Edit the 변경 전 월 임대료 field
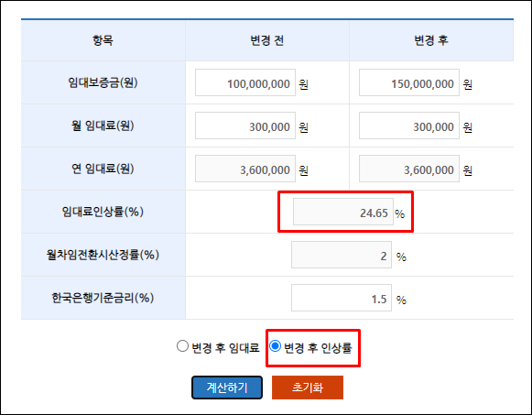 click(245, 126)
